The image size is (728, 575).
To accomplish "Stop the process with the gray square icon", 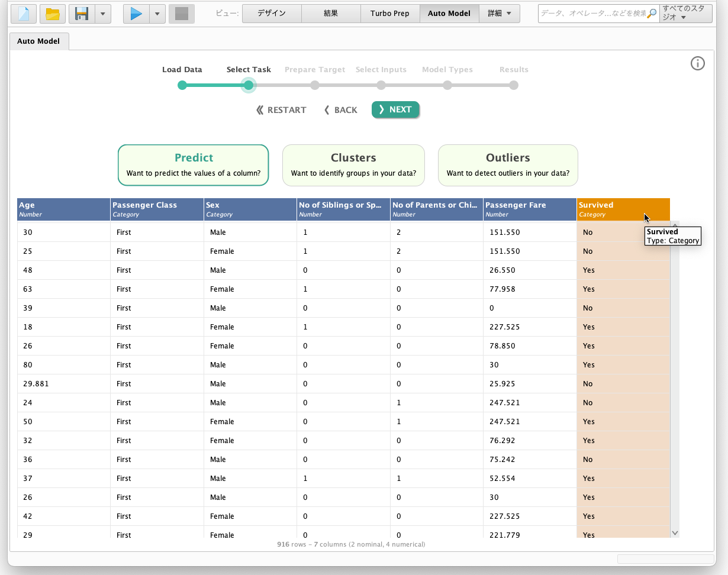I will pos(182,13).
